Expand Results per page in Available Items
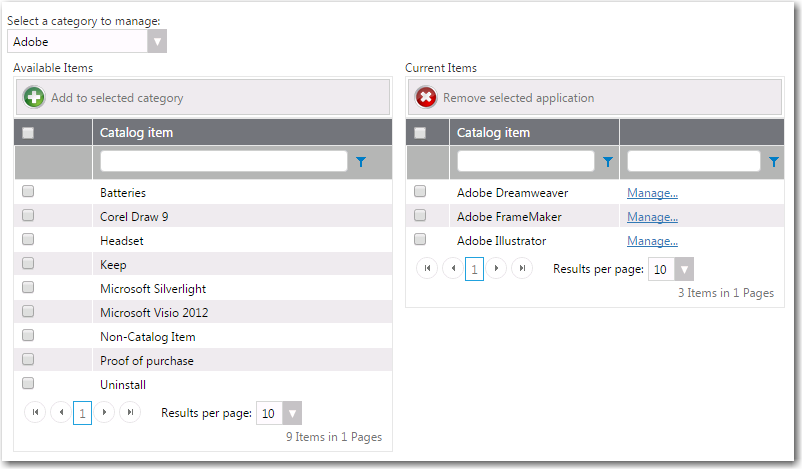802x469 pixels. tap(291, 413)
